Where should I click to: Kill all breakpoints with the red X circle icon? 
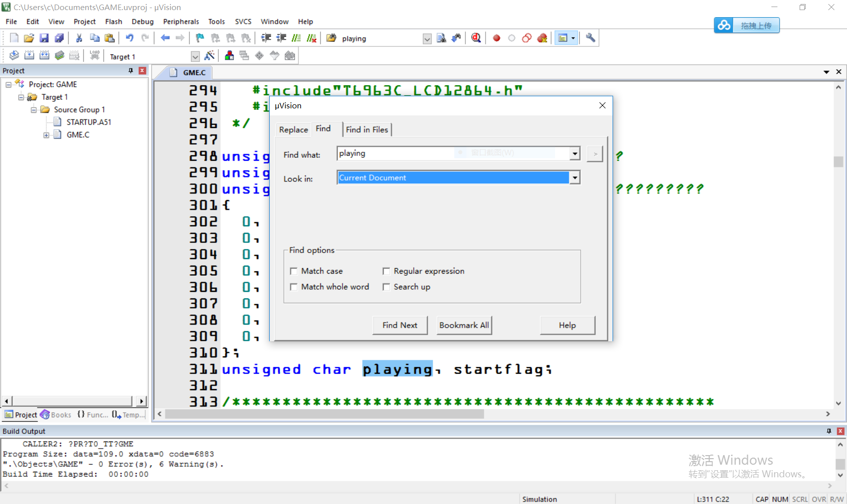click(542, 38)
